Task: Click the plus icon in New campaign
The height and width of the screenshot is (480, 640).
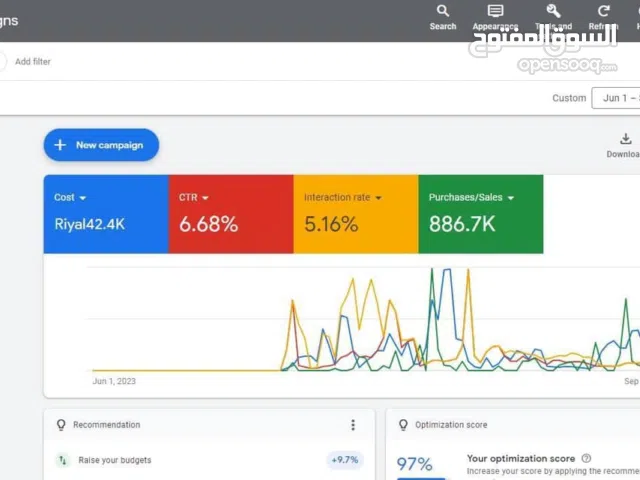Action: click(60, 145)
